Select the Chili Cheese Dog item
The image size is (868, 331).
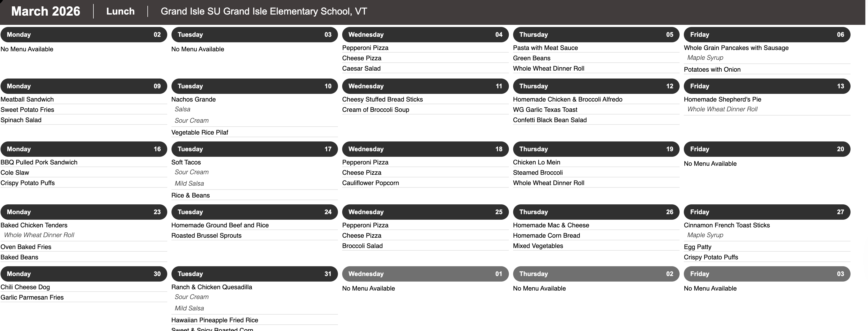pos(25,287)
